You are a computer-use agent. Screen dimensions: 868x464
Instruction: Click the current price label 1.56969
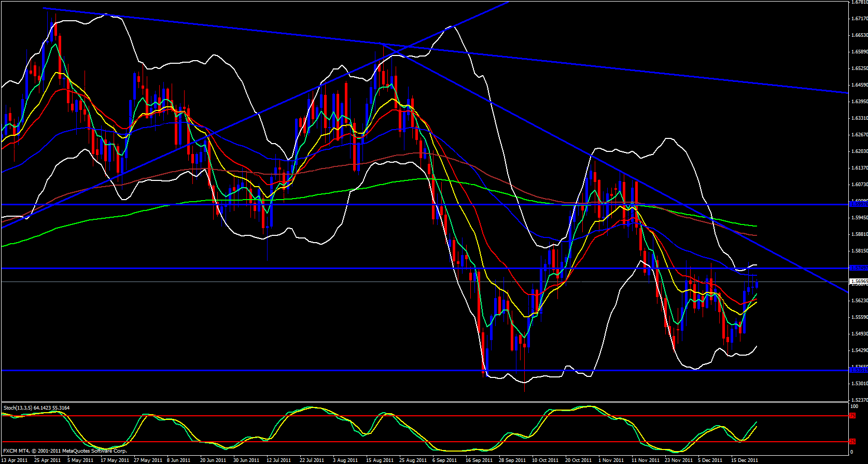(x=858, y=282)
